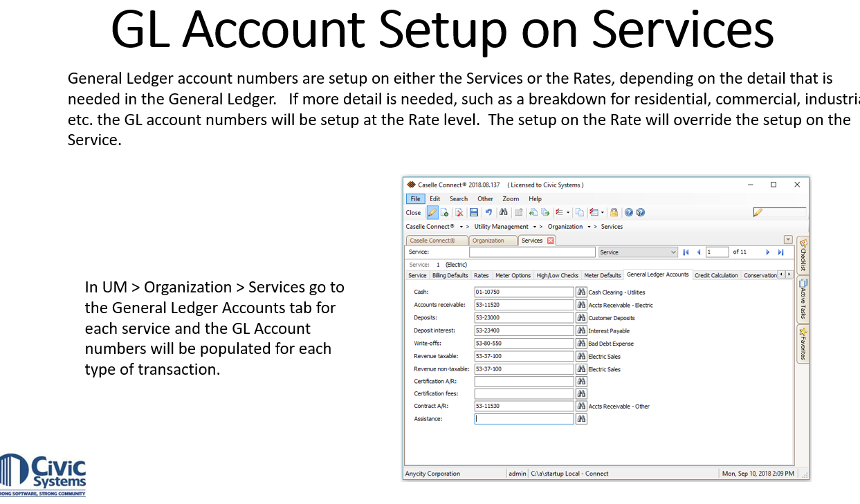Click the binoculars Search icon in toolbar
The width and height of the screenshot is (860, 504).
[504, 212]
